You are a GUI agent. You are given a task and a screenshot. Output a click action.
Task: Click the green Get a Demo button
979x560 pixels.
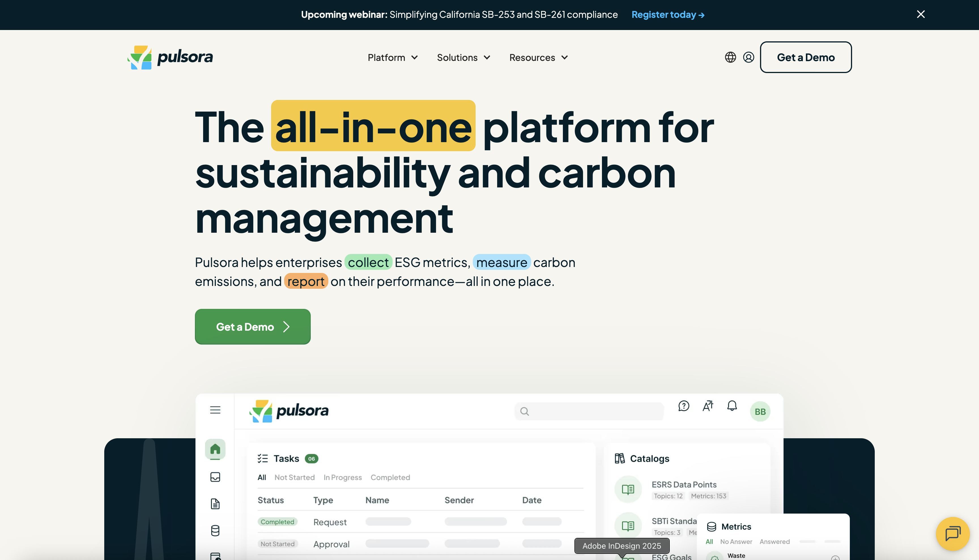coord(252,326)
